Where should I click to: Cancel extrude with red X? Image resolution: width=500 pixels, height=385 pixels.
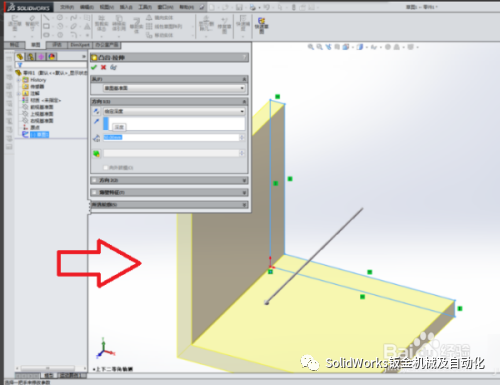(x=104, y=67)
